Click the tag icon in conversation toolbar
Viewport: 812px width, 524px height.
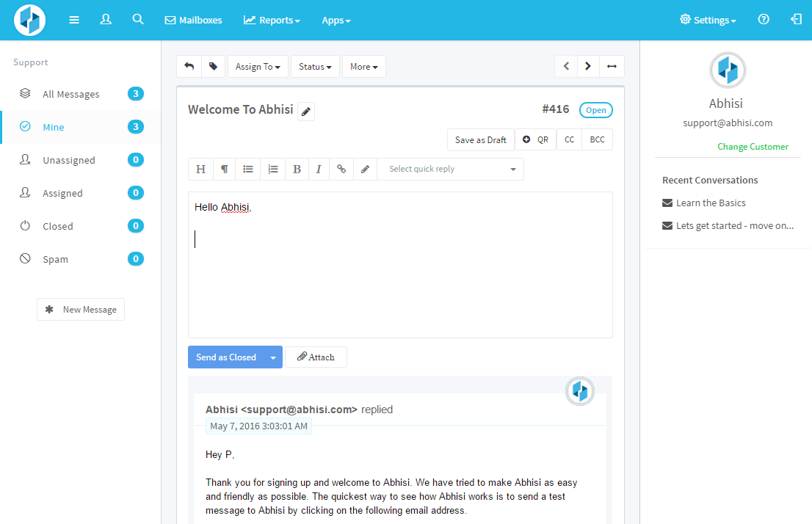(x=213, y=66)
